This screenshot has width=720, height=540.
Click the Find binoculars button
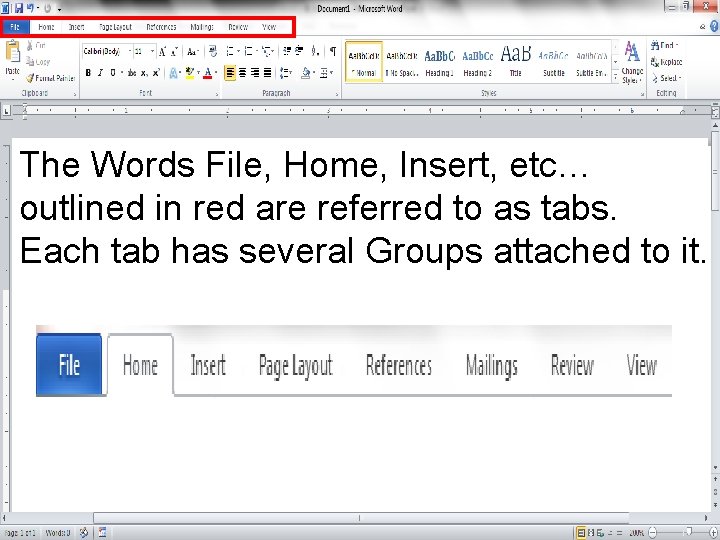click(664, 45)
